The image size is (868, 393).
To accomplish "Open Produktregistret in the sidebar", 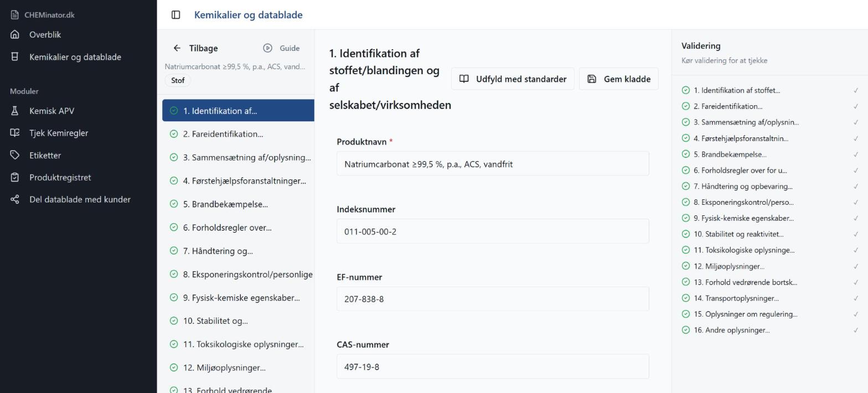I will coord(78,177).
